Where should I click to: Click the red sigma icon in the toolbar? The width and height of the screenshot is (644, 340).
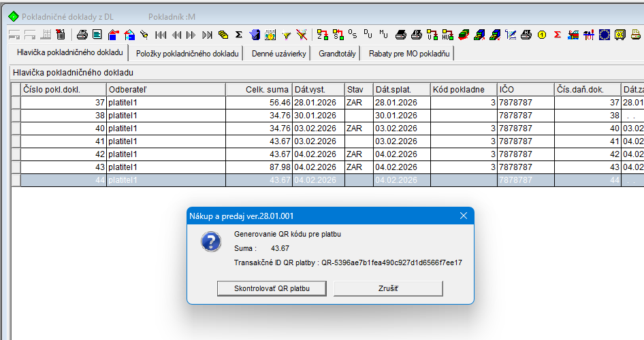[x=557, y=34]
